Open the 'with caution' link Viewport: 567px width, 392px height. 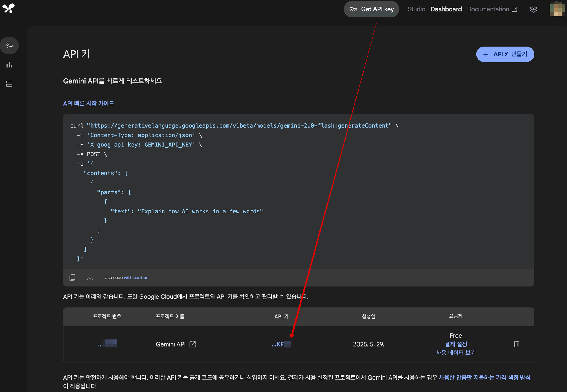pyautogui.click(x=136, y=277)
